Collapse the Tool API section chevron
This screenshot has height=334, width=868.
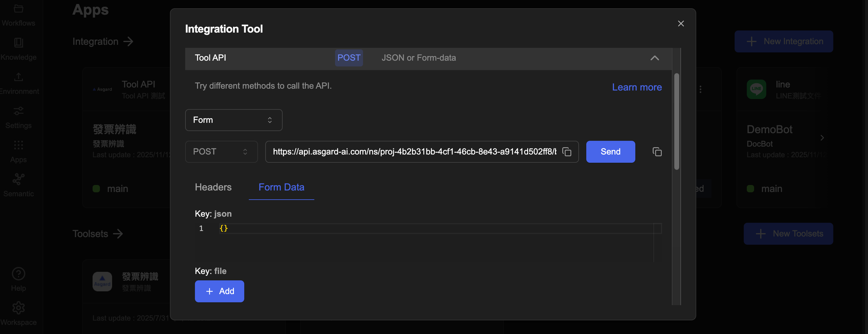point(655,58)
